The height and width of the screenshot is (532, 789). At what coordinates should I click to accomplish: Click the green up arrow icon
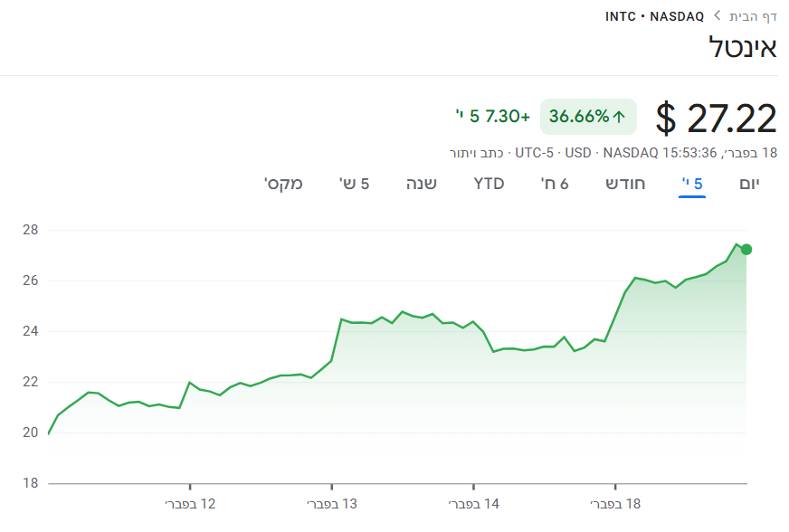[620, 117]
